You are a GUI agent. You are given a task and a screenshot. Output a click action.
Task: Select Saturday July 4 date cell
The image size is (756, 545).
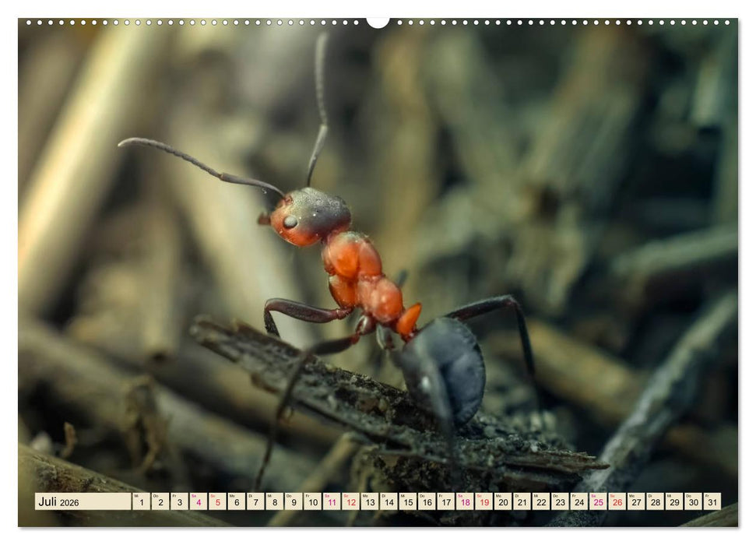pyautogui.click(x=198, y=501)
